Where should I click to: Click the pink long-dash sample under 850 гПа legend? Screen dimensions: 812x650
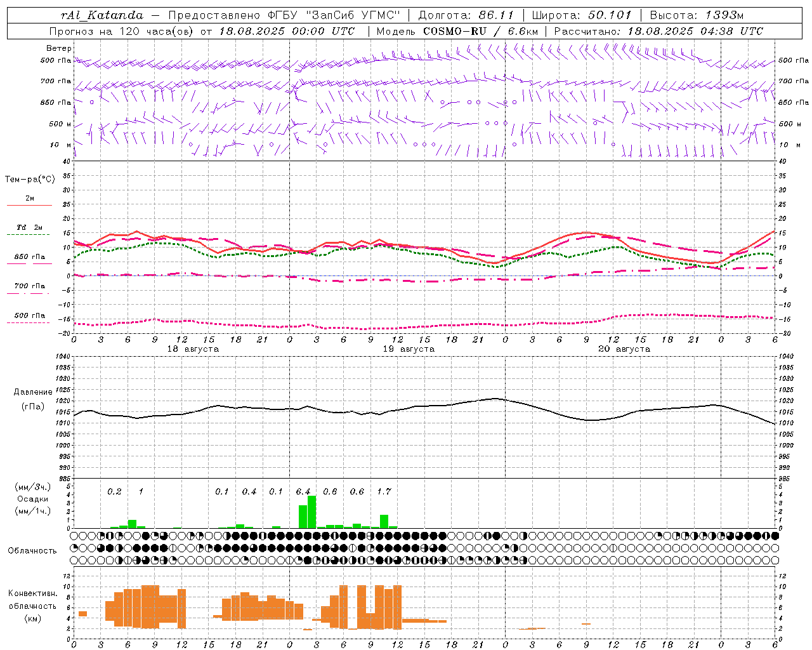[x=28, y=264]
